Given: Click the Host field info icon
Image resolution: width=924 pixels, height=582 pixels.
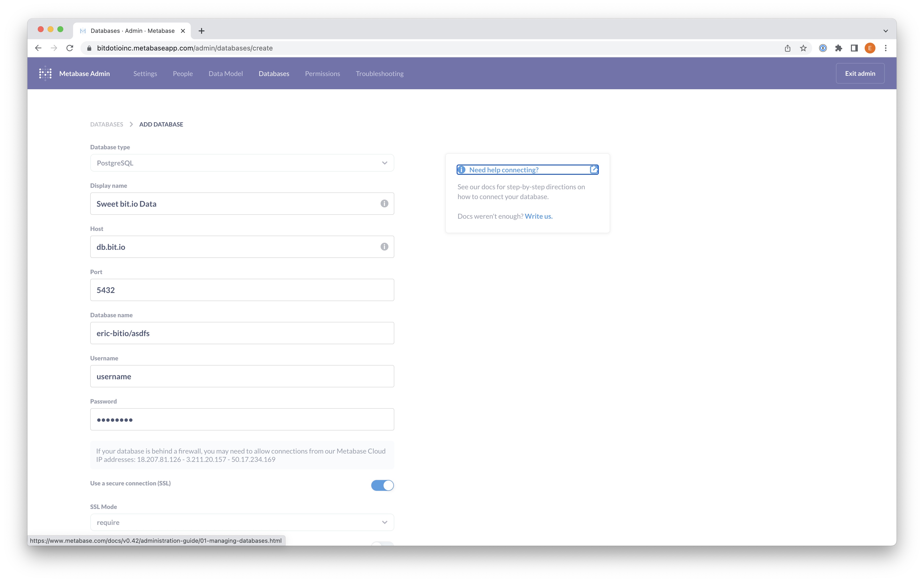Looking at the screenshot, I should tap(384, 247).
